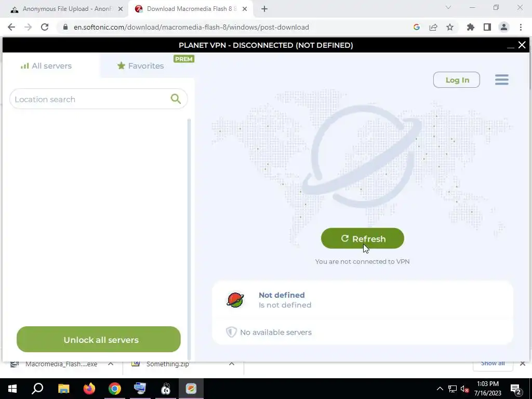
Task: Click the Log In button
Action: [456, 79]
